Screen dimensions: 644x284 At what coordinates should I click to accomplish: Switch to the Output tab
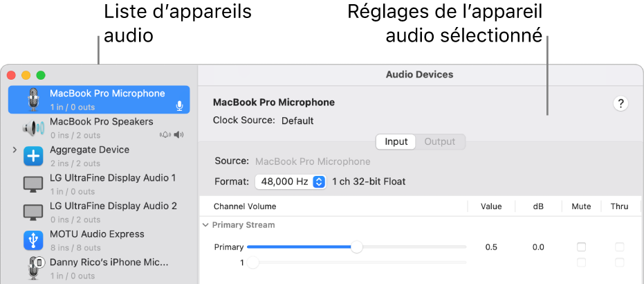439,142
